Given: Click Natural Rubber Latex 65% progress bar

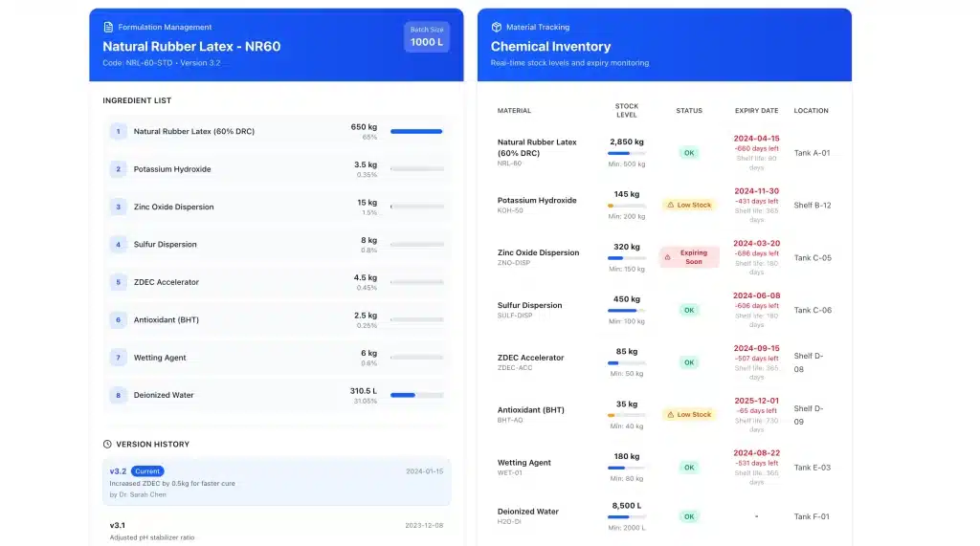Looking at the screenshot, I should 416,132.
